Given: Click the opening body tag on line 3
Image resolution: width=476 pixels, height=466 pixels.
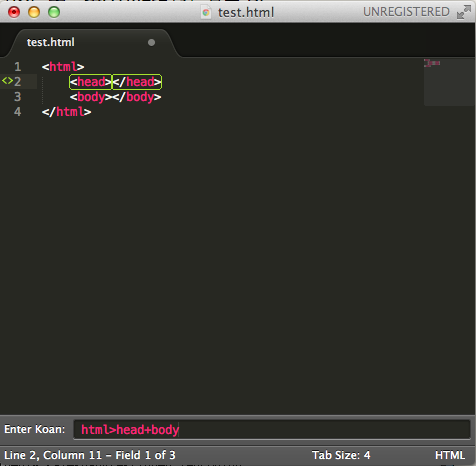Looking at the screenshot, I should (91, 97).
